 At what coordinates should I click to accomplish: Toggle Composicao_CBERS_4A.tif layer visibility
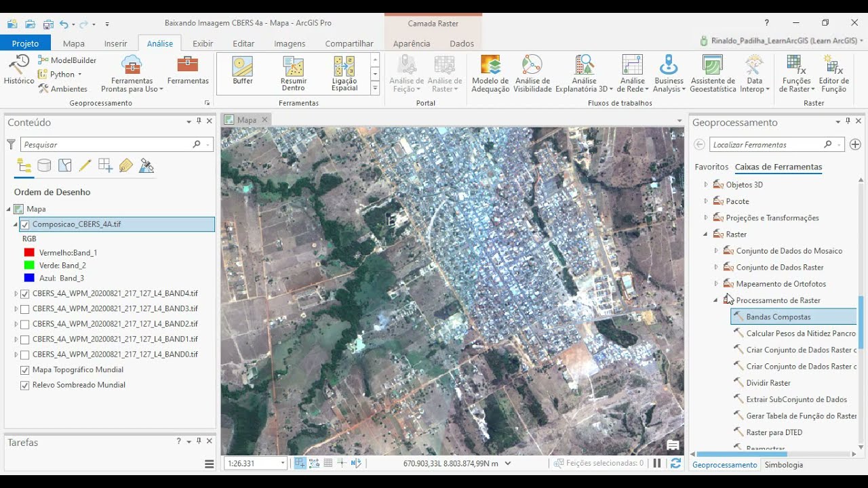point(25,224)
